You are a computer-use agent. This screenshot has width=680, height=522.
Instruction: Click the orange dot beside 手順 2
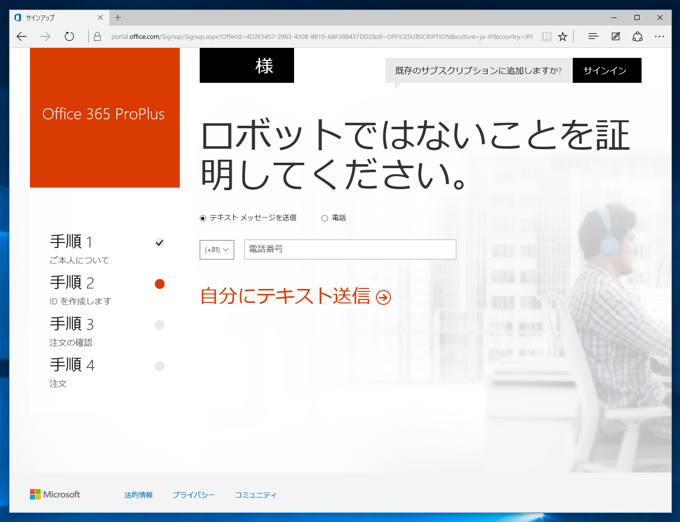(x=160, y=284)
